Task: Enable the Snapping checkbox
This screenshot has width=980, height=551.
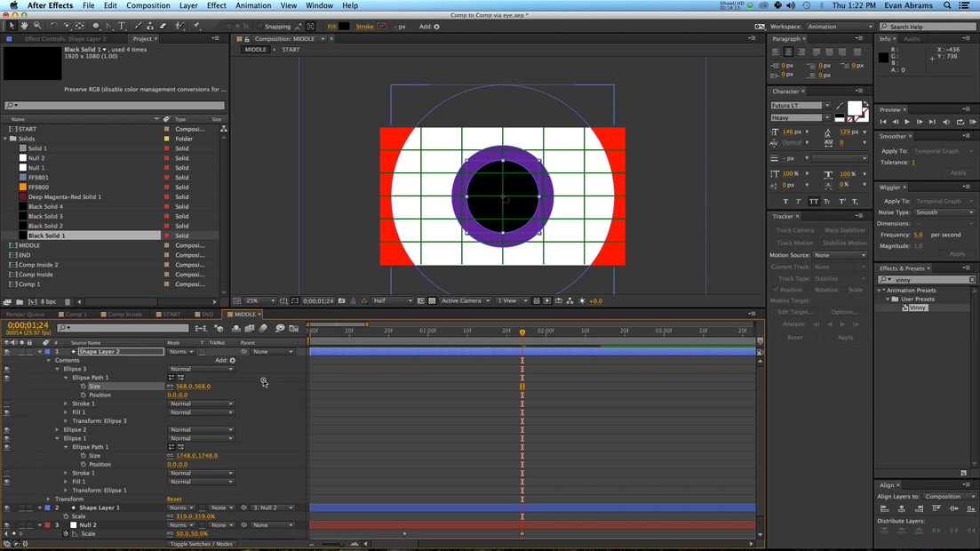Action: [x=259, y=27]
